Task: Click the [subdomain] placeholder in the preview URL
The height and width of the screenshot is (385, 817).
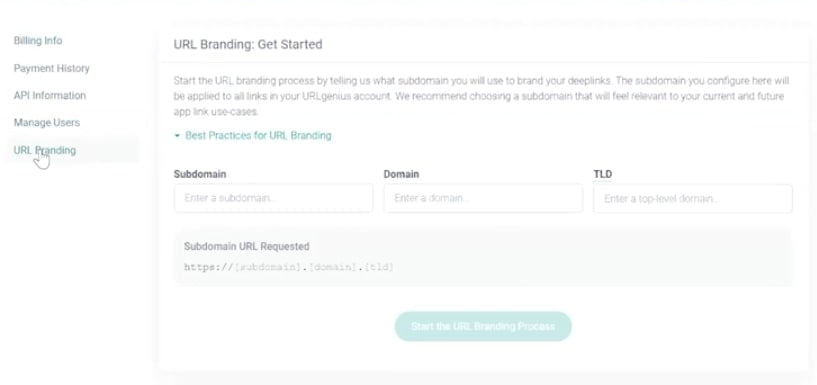Action: coord(269,267)
